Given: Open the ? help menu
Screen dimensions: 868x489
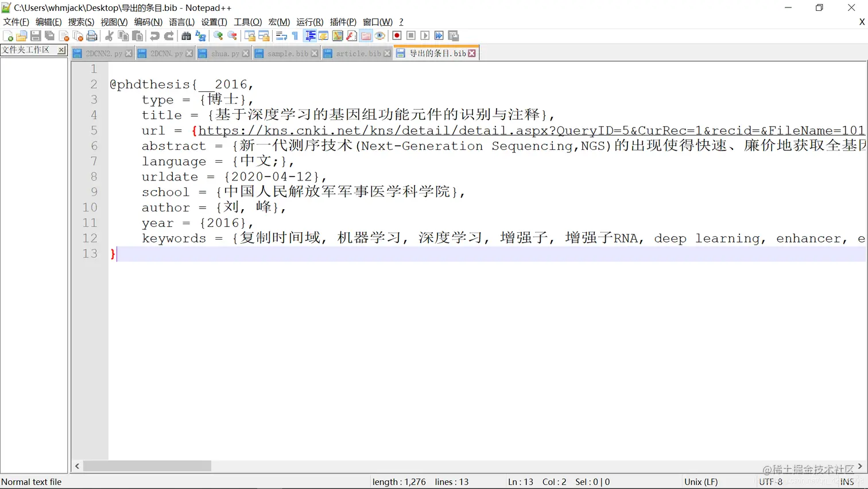Looking at the screenshot, I should (x=401, y=22).
